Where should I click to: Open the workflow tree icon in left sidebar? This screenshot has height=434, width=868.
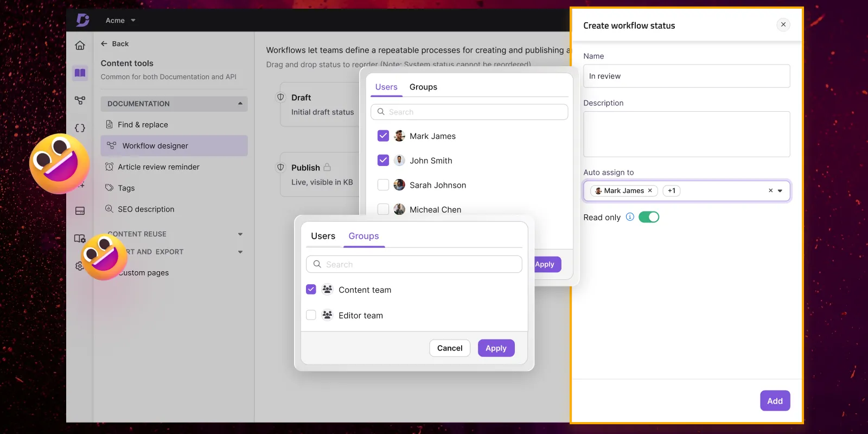[x=80, y=100]
